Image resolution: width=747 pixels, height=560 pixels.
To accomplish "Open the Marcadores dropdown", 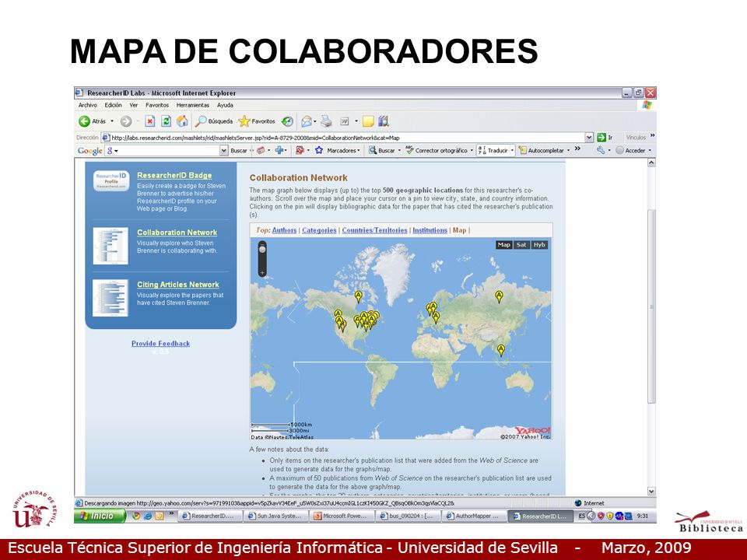I will (358, 150).
